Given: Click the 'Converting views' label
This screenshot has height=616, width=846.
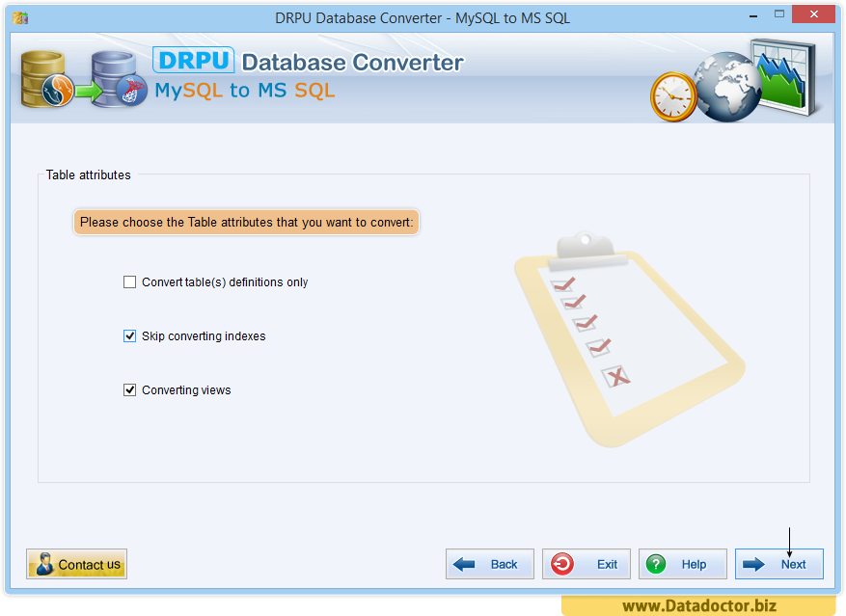Looking at the screenshot, I should 186,390.
